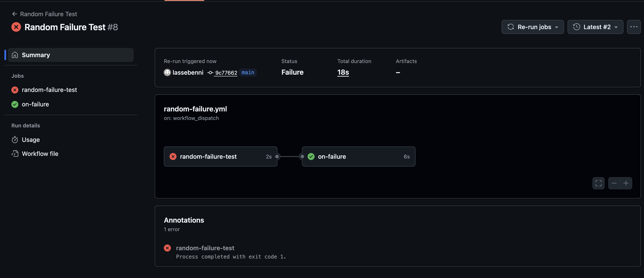Click the error icon in the Annotations section

point(167,248)
